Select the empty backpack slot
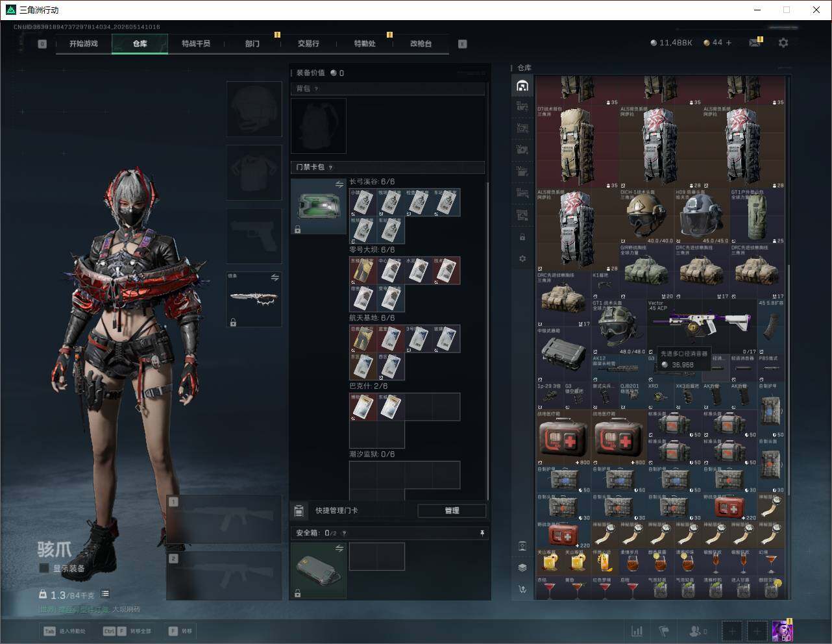The width and height of the screenshot is (832, 644). coord(319,126)
